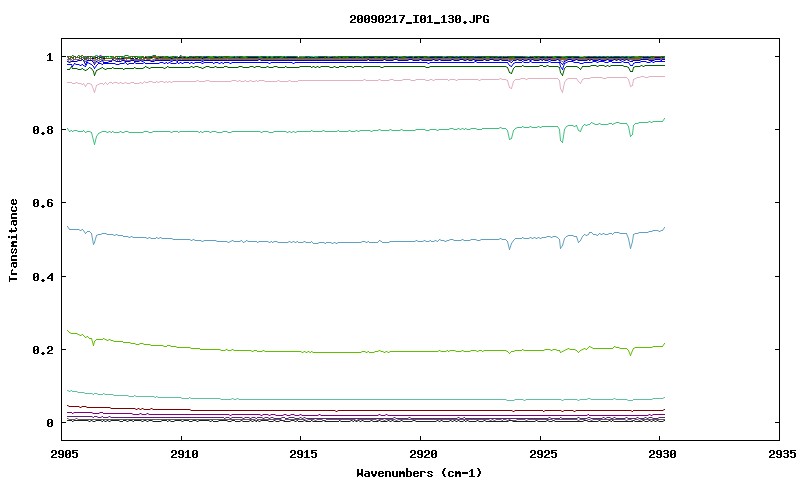Click the Transmitance y-axis label
Screen dimensions: 800x480
pos(13,240)
